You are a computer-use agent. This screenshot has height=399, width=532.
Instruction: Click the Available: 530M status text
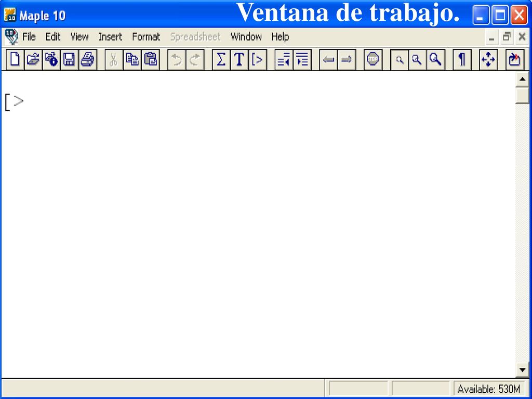coord(488,389)
